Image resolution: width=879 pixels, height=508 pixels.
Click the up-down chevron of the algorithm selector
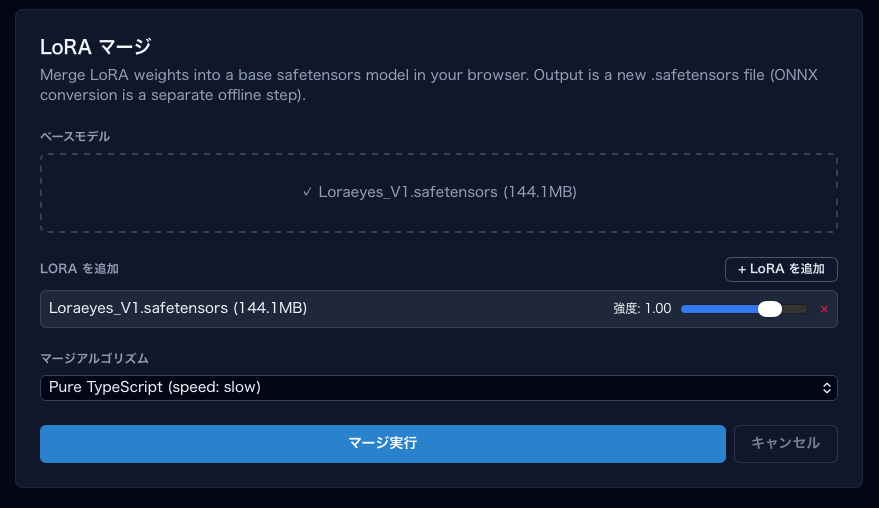point(826,387)
